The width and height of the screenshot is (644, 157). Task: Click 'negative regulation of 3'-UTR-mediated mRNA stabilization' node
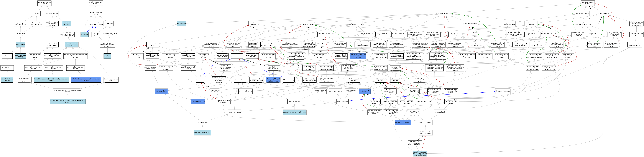pyautogui.click(x=420, y=154)
